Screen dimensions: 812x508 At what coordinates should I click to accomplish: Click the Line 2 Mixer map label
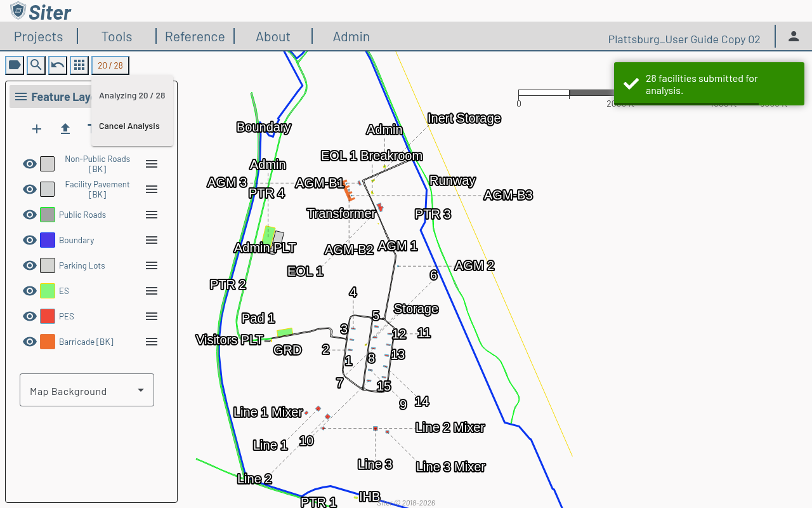tap(450, 427)
